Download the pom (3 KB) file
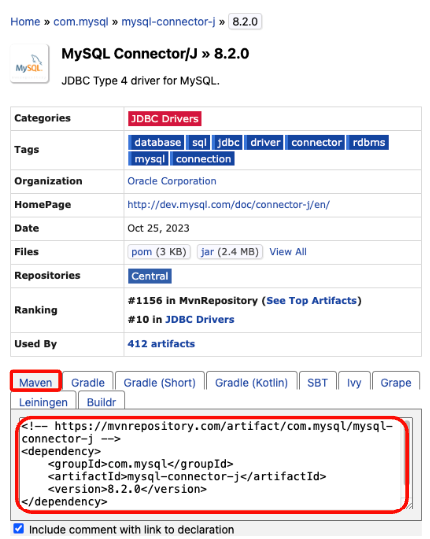This screenshot has height=539, width=430. click(x=159, y=252)
